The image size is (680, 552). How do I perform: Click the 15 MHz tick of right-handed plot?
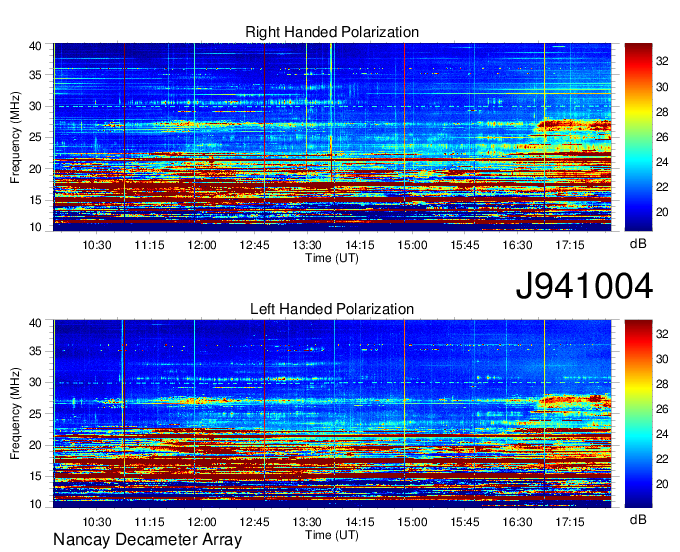coord(35,200)
